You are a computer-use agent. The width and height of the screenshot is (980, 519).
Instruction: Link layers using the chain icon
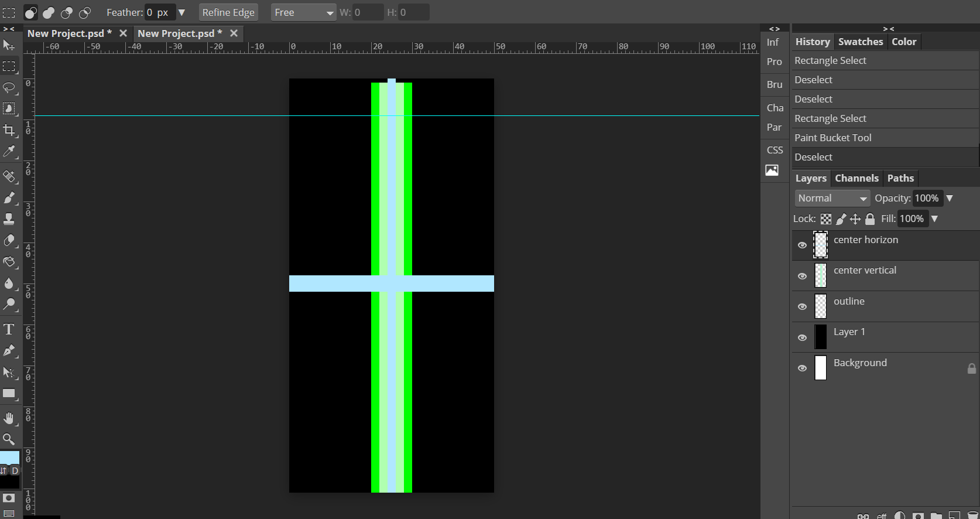click(863, 515)
